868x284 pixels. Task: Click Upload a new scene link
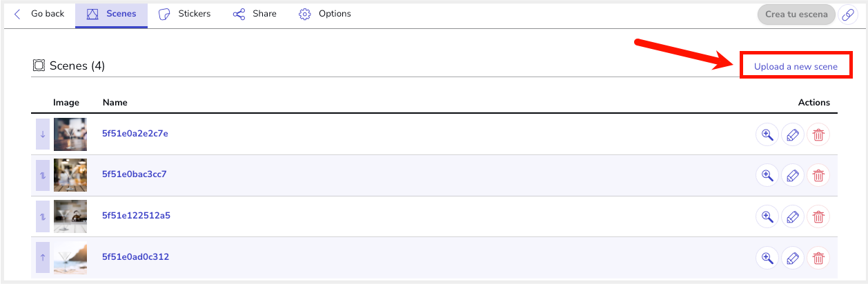point(796,67)
